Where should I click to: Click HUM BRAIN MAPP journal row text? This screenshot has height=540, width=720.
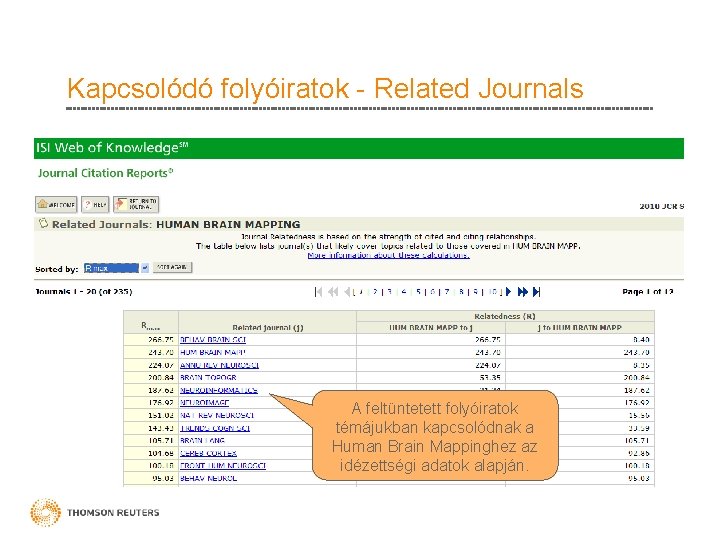[x=213, y=353]
